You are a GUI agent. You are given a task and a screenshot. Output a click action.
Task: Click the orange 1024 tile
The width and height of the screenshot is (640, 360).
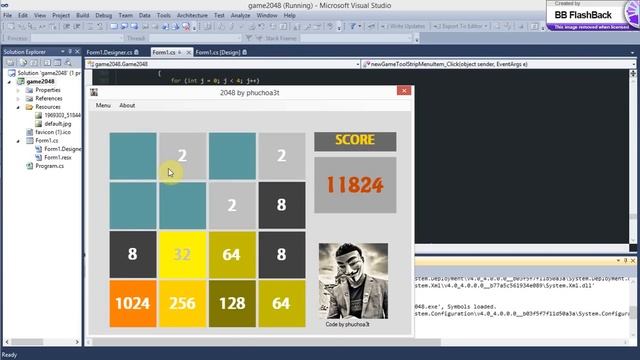click(x=133, y=303)
